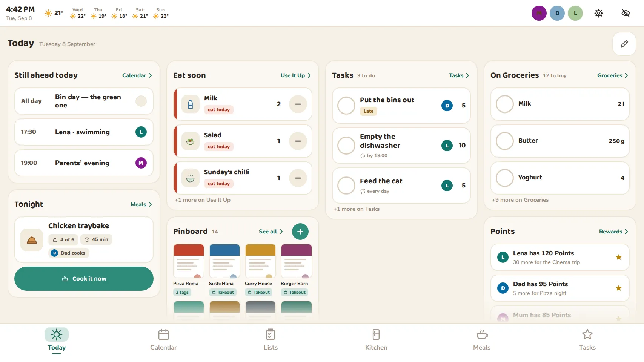Open Calendar link in Still ahead today
Viewport: 644px width, 362px height.
(x=137, y=75)
